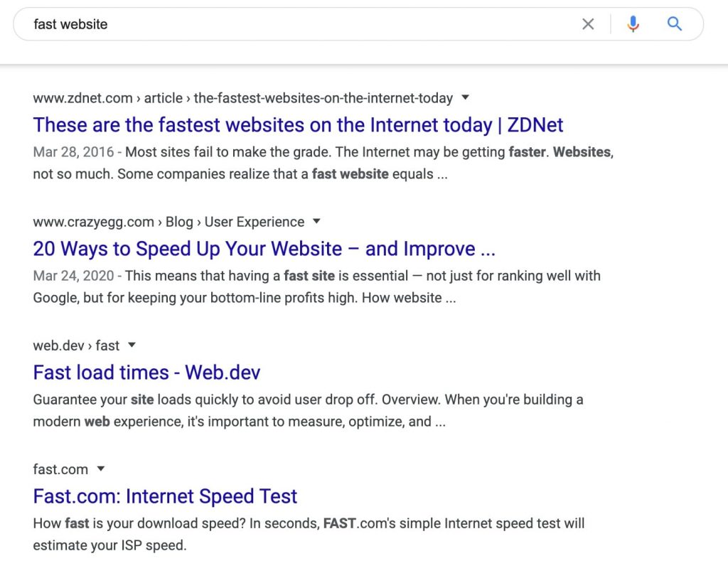
Task: Click the voice search microphone icon
Action: pyautogui.click(x=632, y=23)
